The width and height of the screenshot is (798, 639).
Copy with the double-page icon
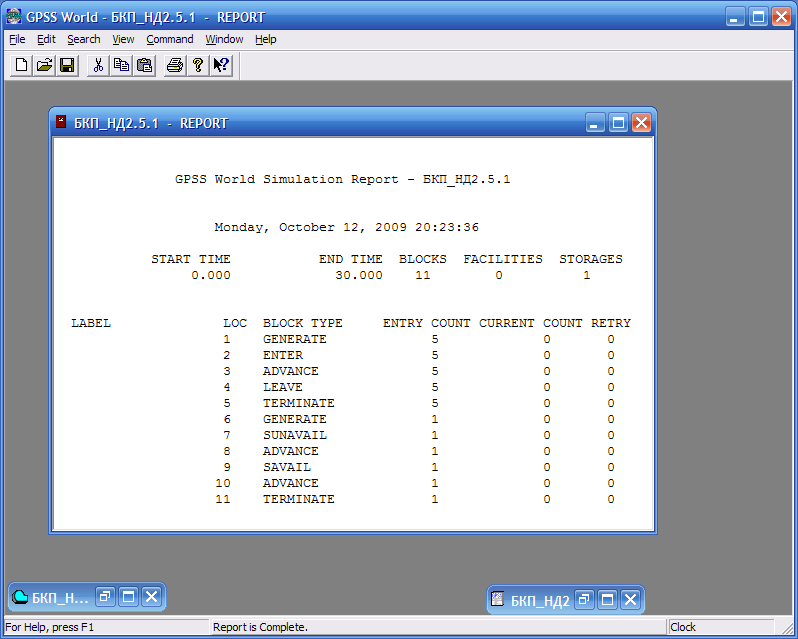click(x=121, y=66)
